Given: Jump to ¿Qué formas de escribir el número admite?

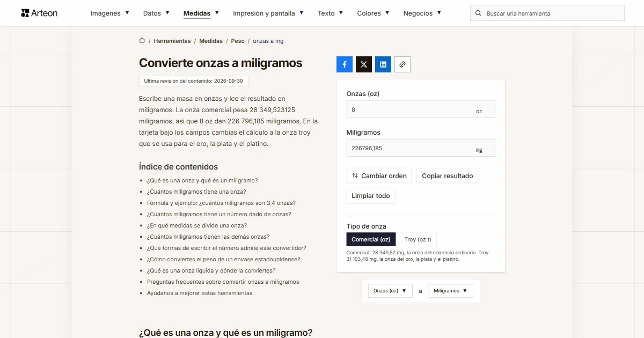Looking at the screenshot, I should [226, 248].
